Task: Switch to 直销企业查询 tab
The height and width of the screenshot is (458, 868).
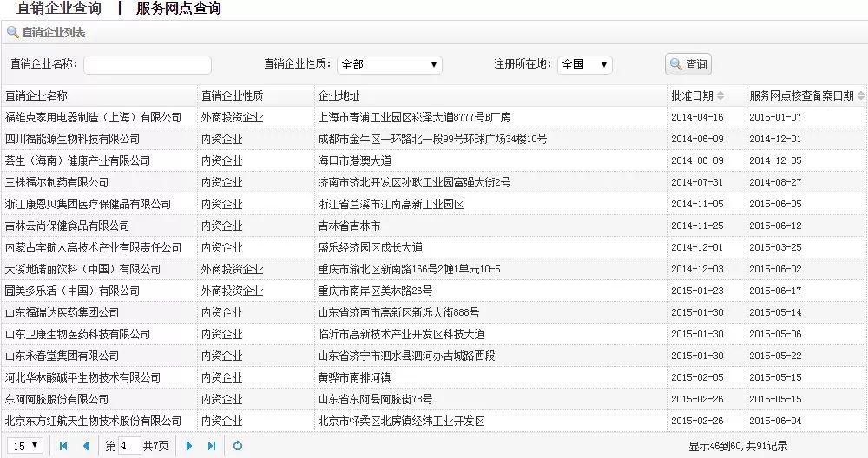Action: 58,9
